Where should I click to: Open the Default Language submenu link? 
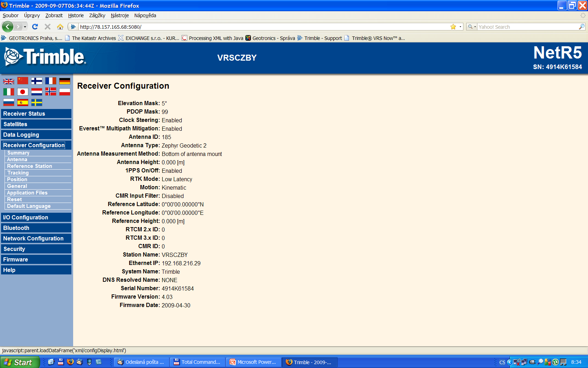click(29, 206)
